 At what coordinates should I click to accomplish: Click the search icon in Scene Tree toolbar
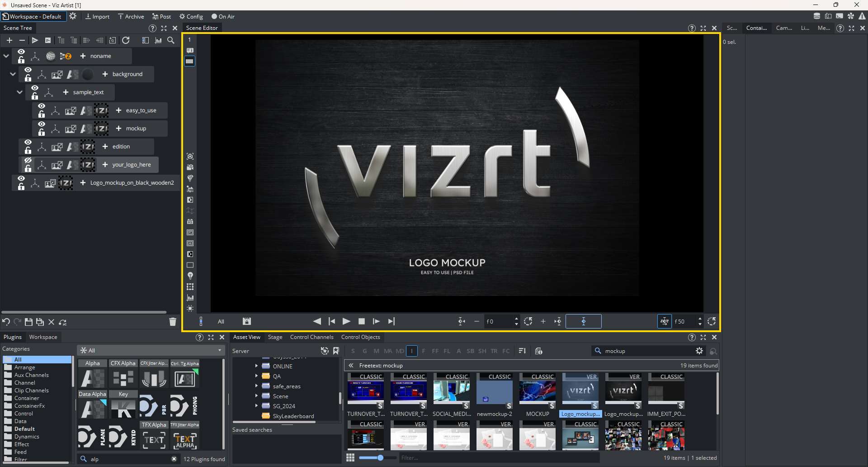coord(171,40)
